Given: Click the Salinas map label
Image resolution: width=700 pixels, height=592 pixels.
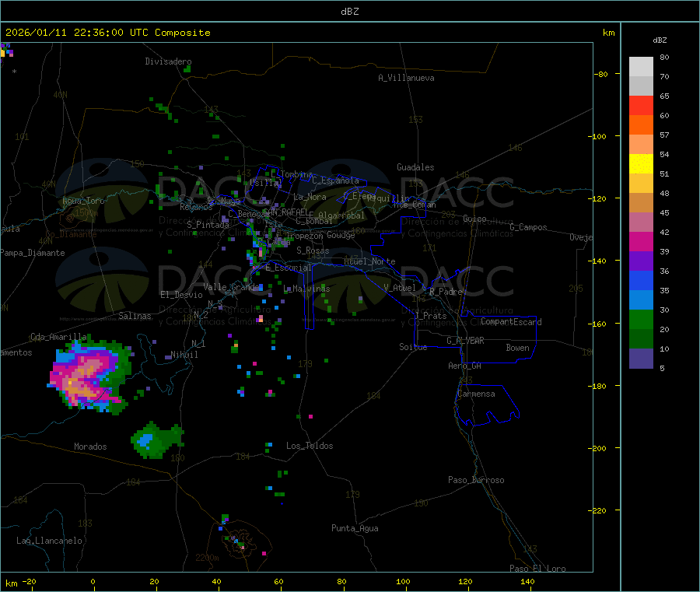Looking at the screenshot, I should coord(135,316).
